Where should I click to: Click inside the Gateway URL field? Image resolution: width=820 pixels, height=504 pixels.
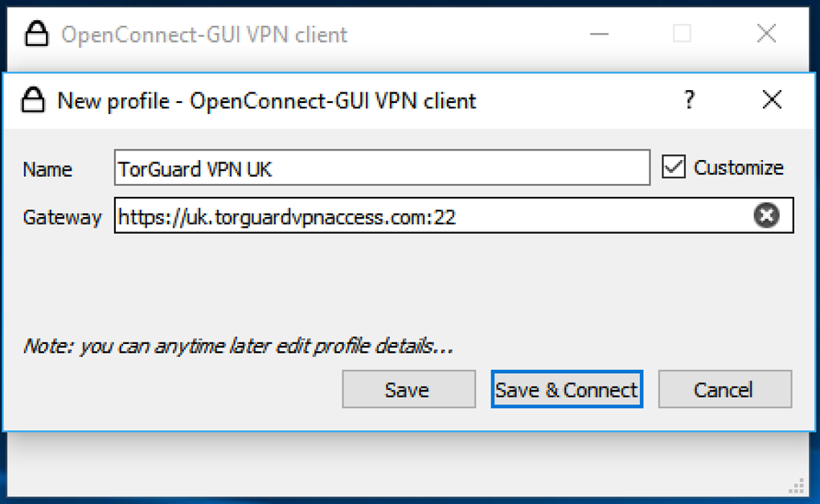point(434,216)
